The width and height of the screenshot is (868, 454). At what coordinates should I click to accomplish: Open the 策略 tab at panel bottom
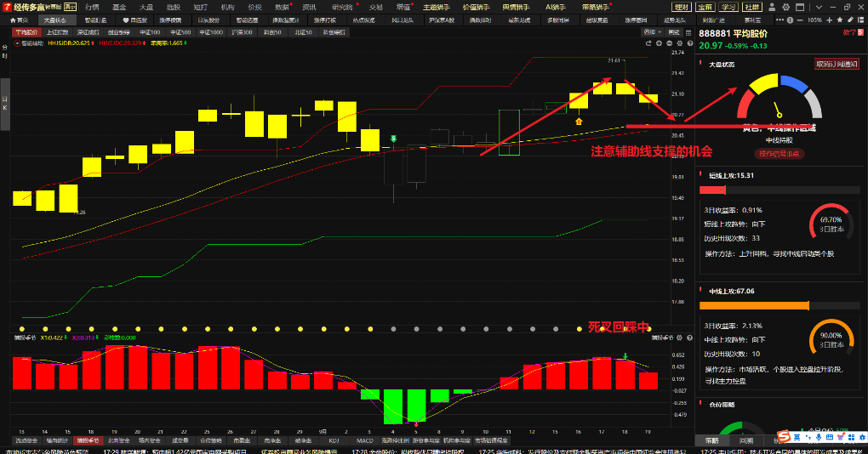(x=712, y=440)
